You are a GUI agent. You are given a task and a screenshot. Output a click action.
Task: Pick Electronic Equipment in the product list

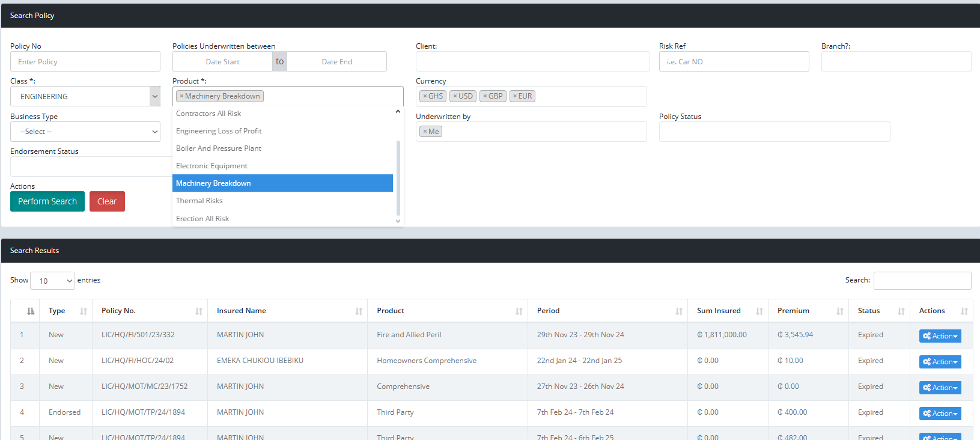click(212, 166)
